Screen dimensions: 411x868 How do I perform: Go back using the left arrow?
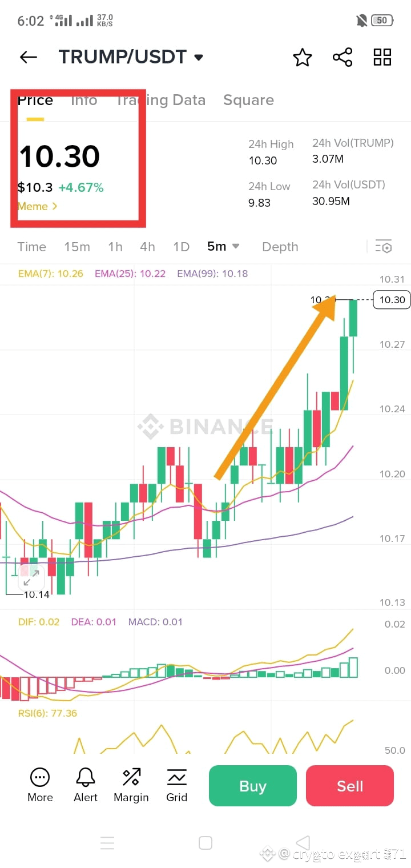[28, 57]
